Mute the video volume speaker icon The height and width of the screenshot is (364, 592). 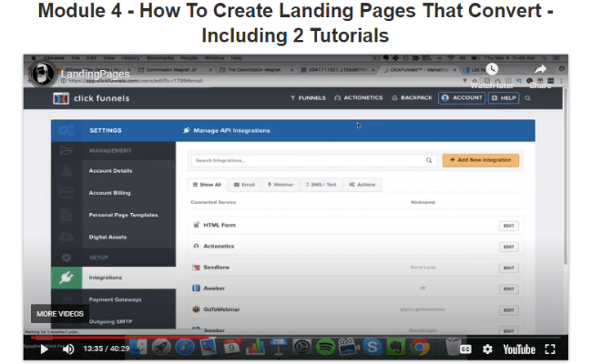pos(68,349)
